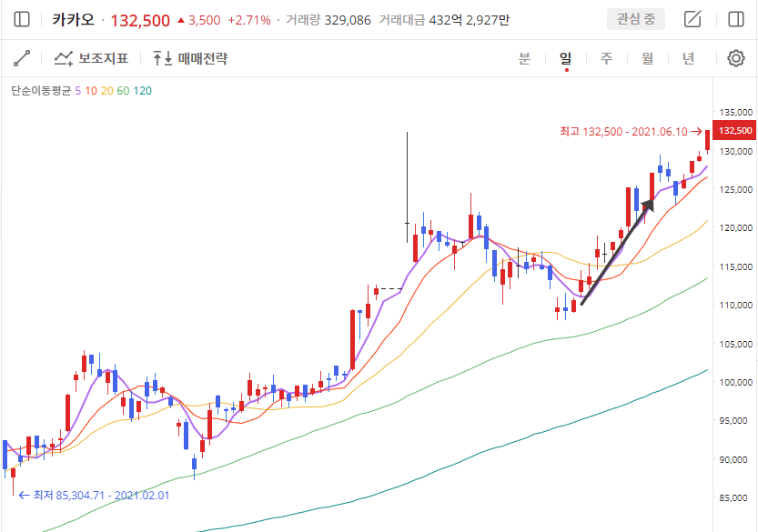The height and width of the screenshot is (532, 758).
Task: Click the 115,000 price axis label
Action: point(735,266)
